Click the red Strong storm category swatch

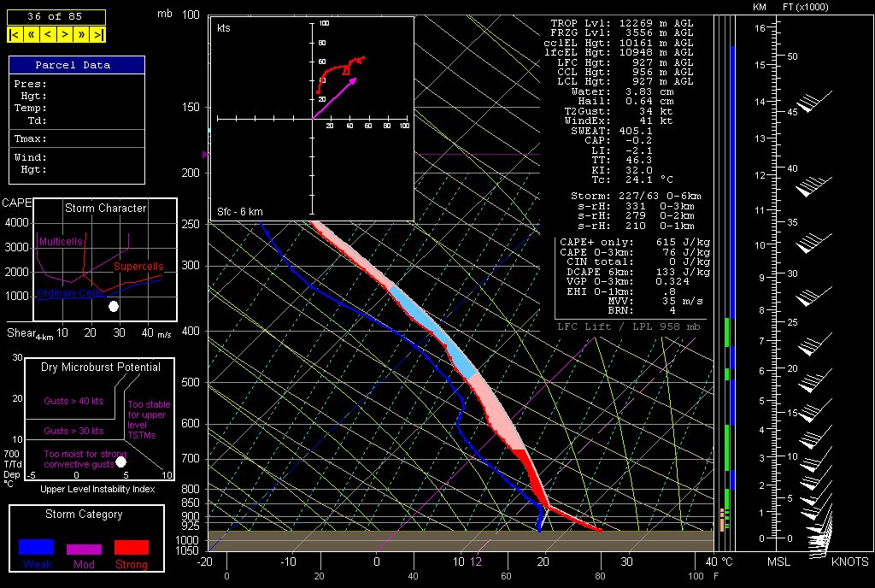click(131, 547)
